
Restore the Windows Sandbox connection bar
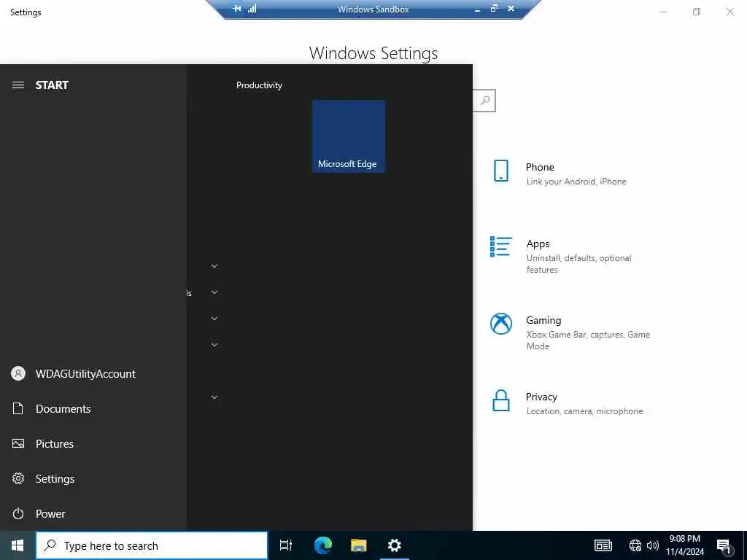point(494,9)
